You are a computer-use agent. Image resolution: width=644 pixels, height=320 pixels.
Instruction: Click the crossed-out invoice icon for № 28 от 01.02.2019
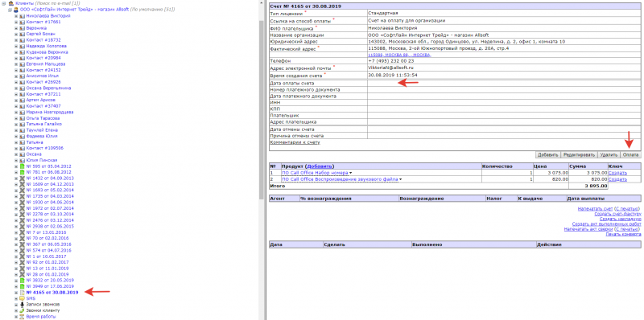23,274
